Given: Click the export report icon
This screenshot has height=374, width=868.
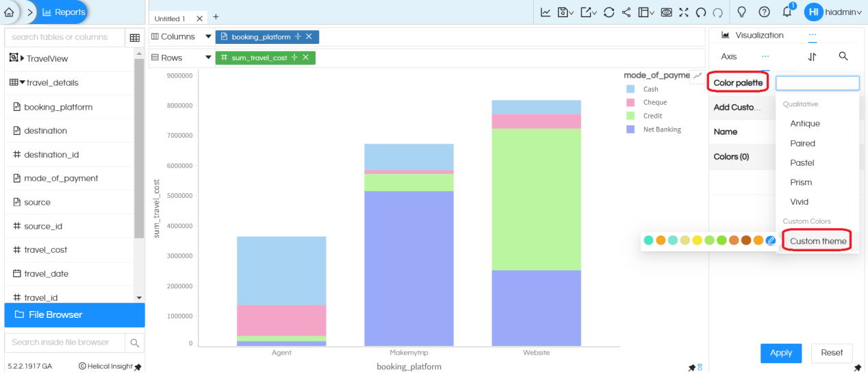Looking at the screenshot, I should pos(588,12).
